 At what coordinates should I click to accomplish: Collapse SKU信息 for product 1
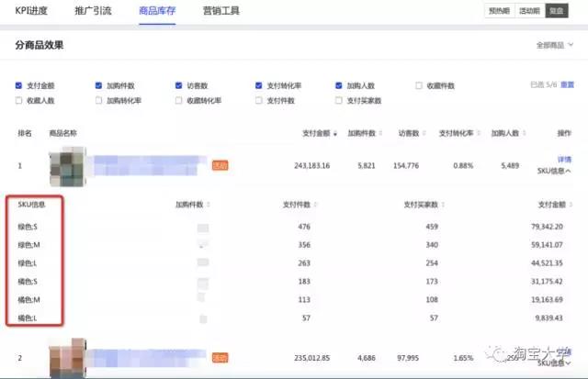(555, 171)
